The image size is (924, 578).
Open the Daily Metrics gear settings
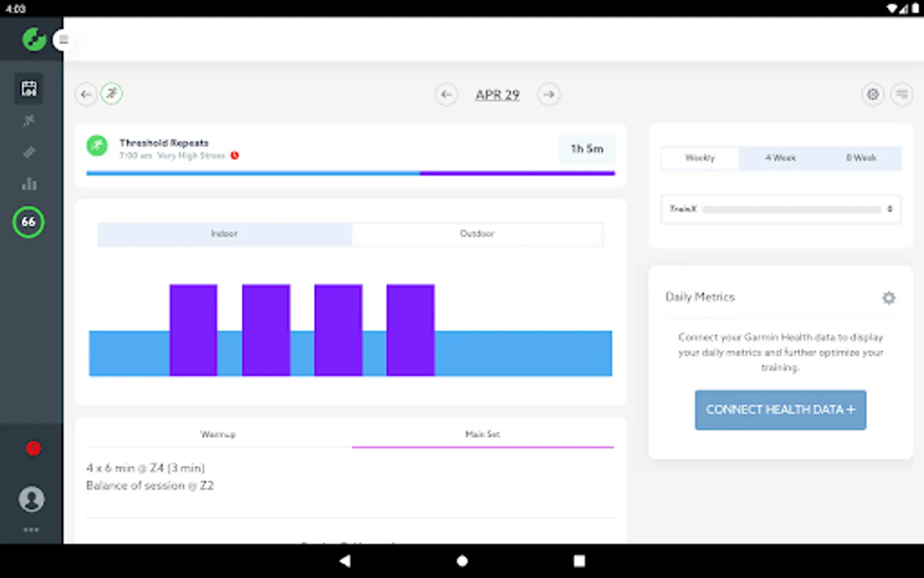(x=889, y=297)
